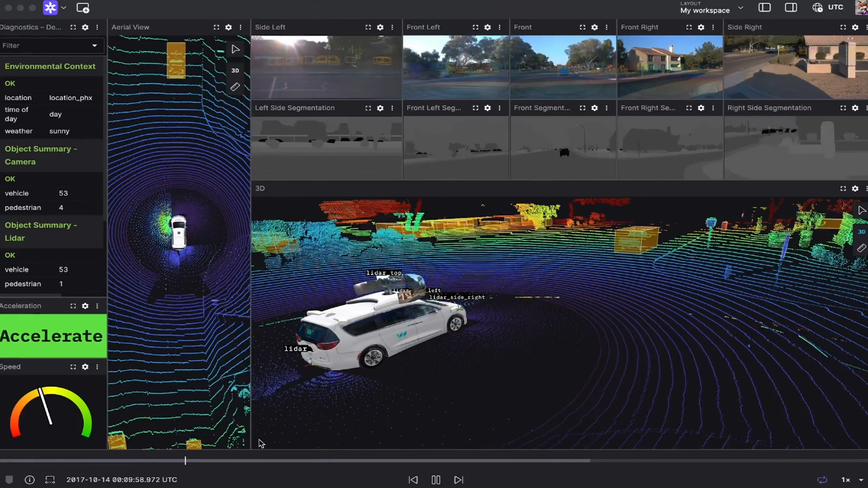This screenshot has width=868, height=488.
Task: Toggle loop playback
Action: (822, 480)
